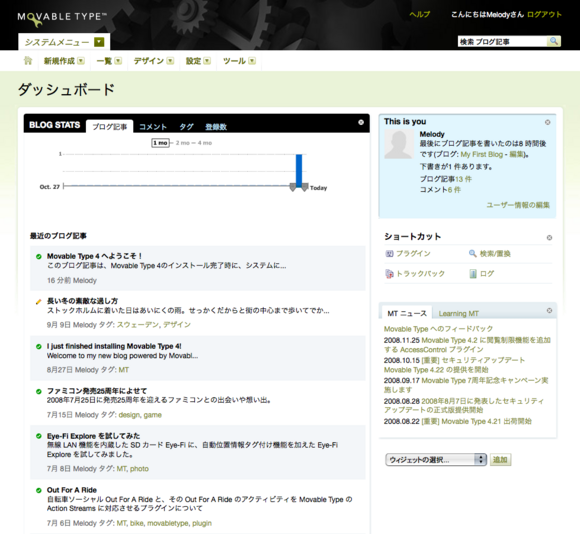The width and height of the screenshot is (580, 534).
Task: Click status icon for Eye-Fi Explore entry
Action: pos(38,436)
